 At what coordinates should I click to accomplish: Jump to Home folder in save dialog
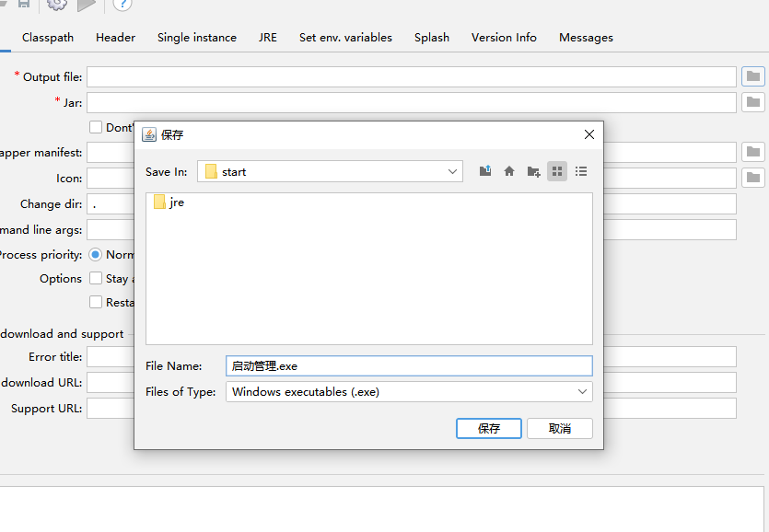[509, 171]
